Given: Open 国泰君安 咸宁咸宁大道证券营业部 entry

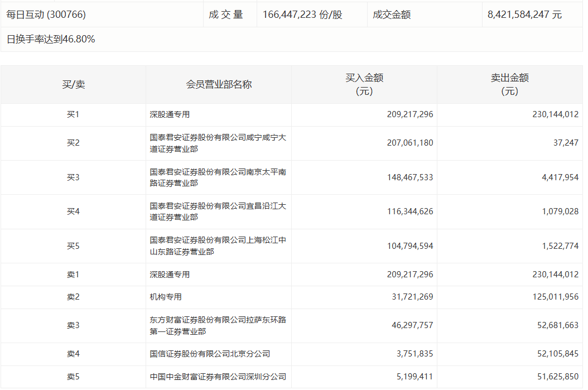Looking at the screenshot, I should coord(218,143).
